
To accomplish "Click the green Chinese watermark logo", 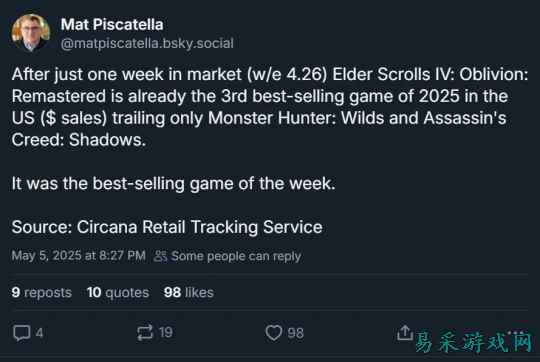I will coord(474,342).
